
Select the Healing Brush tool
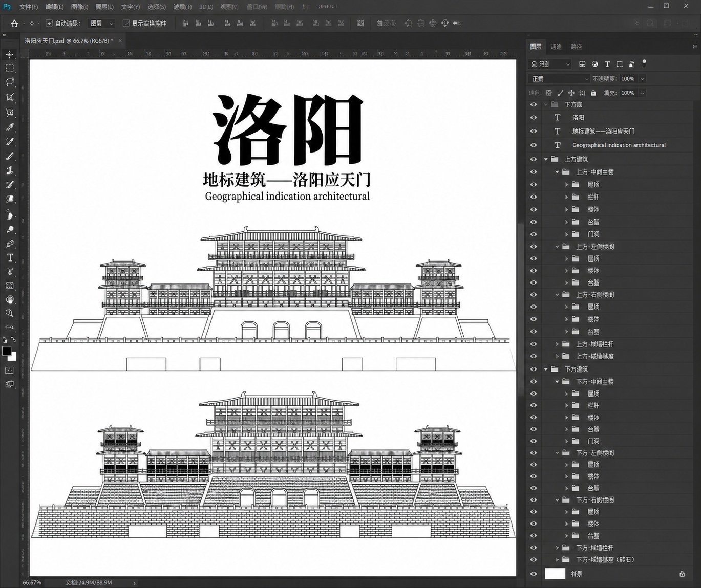click(x=10, y=142)
